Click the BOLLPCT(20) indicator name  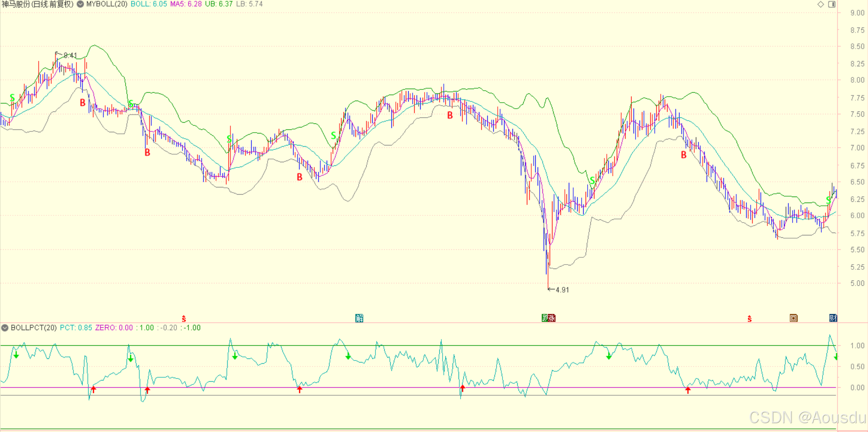(34, 328)
